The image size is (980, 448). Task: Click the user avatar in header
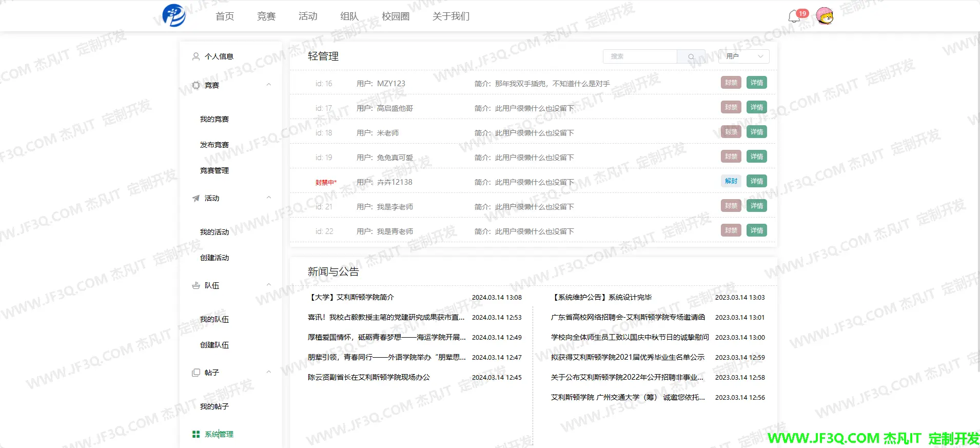[825, 16]
